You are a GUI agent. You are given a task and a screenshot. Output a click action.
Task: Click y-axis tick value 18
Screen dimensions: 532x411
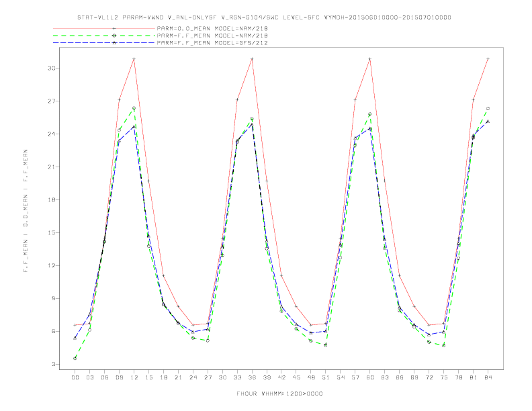(x=51, y=199)
